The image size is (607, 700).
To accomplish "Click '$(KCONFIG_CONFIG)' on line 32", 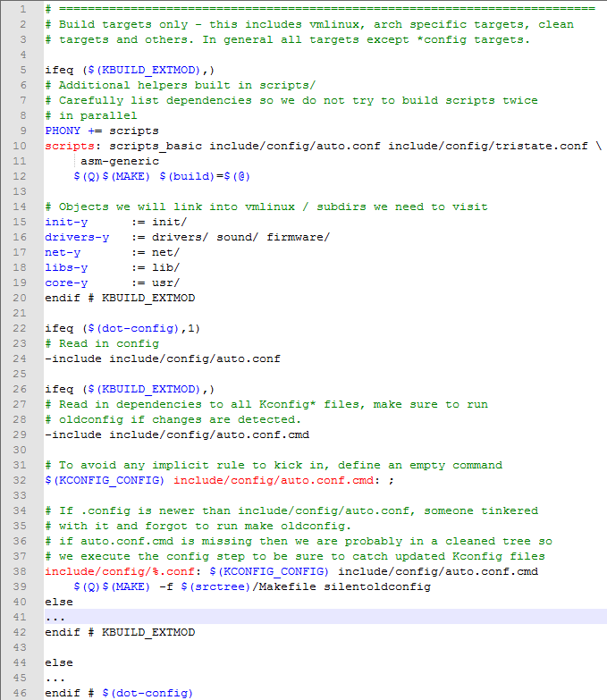I will click(105, 480).
